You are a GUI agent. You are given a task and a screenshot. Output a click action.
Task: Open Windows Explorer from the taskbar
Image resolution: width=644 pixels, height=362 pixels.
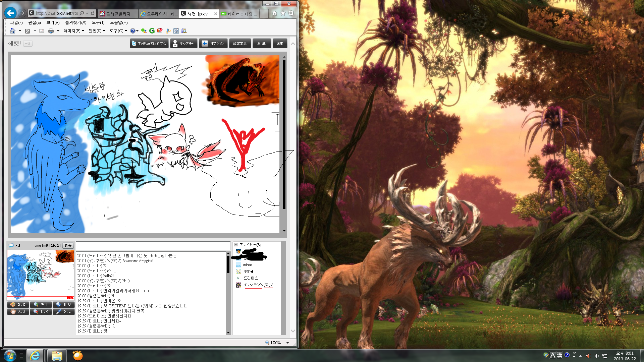pyautogui.click(x=57, y=355)
